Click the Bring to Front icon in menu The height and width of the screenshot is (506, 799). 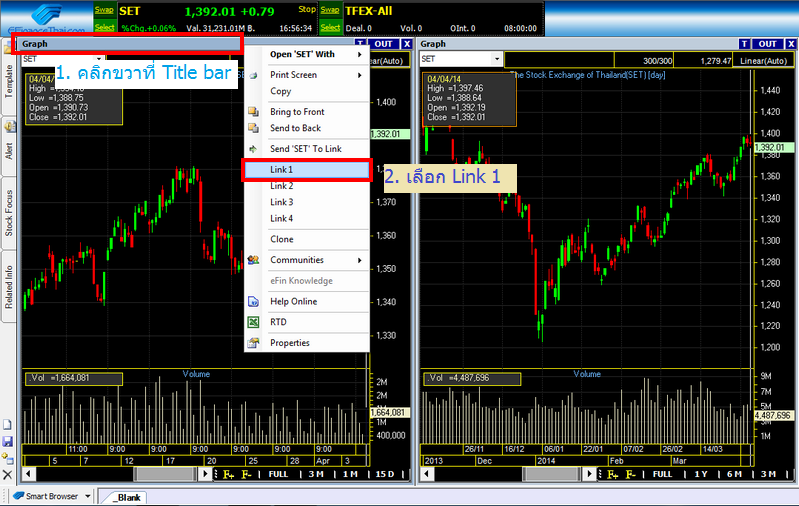pos(253,112)
